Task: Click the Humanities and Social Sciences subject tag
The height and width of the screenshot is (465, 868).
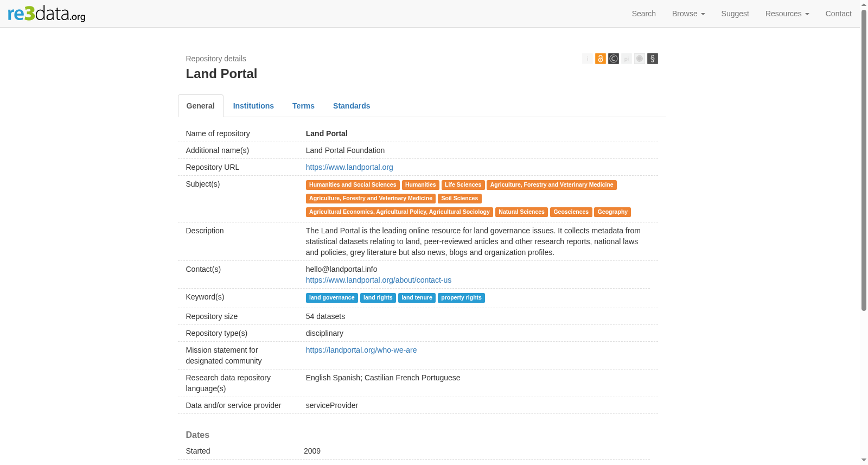Action: click(x=353, y=185)
